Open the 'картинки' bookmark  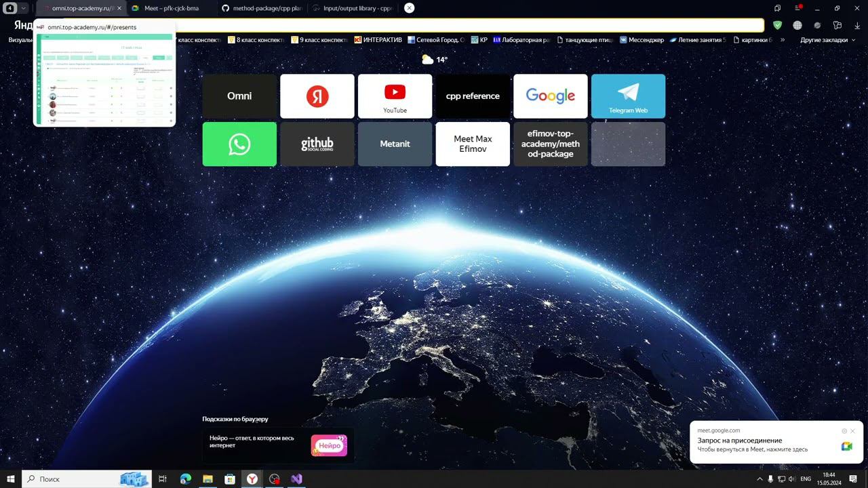click(752, 40)
